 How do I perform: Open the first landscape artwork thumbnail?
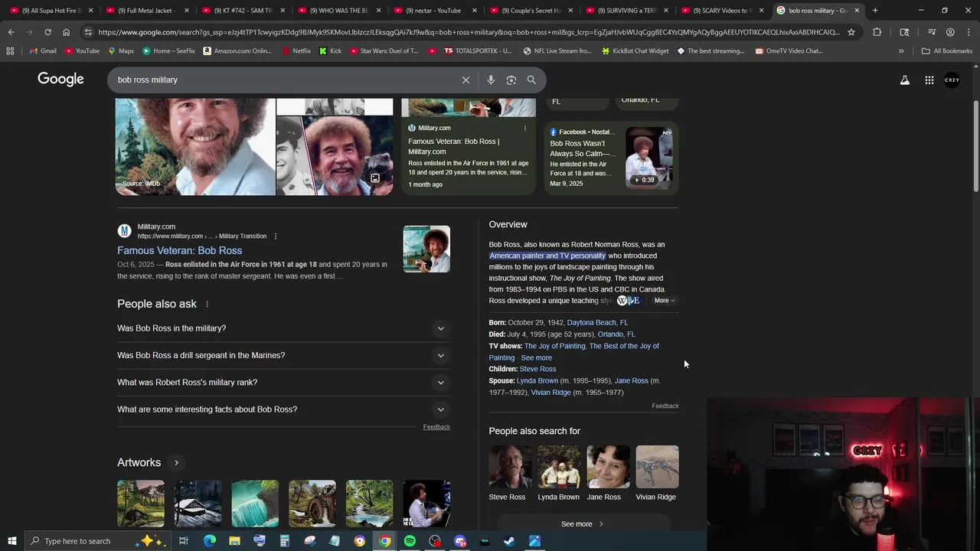tap(141, 504)
